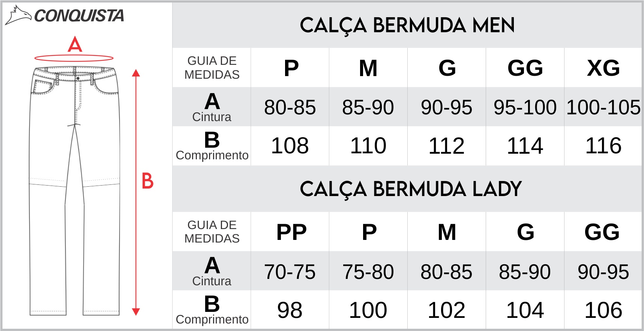Click the 116 length value

[x=603, y=146]
